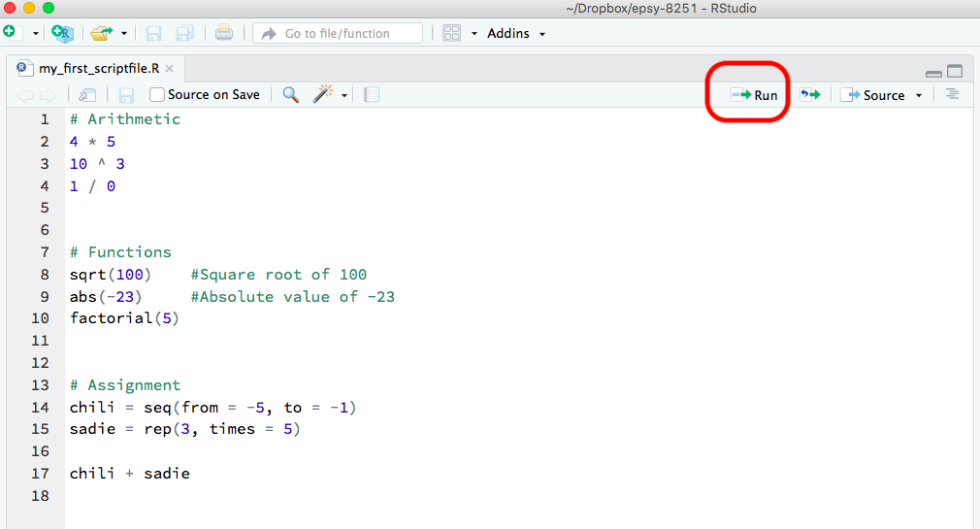Enable the Source on Save checkbox
The height and width of the screenshot is (529, 980).
click(x=157, y=95)
